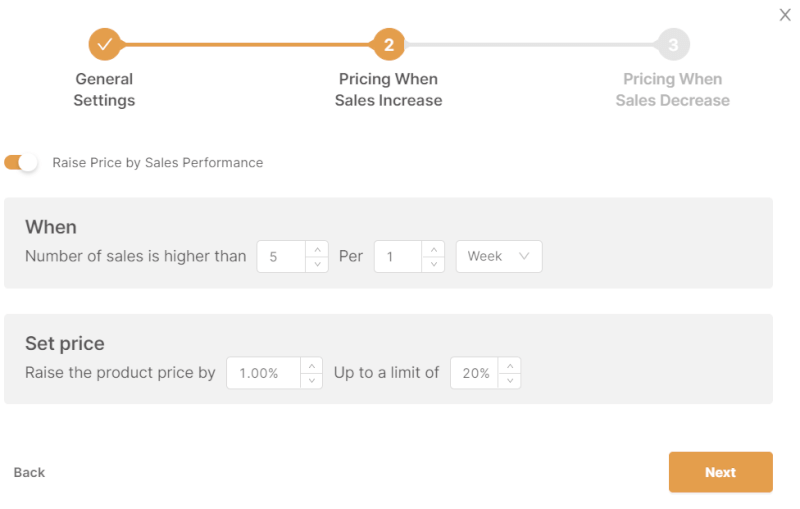Image resolution: width=800 pixels, height=509 pixels.
Task: Decrease the raise price percentage
Action: [x=311, y=381]
